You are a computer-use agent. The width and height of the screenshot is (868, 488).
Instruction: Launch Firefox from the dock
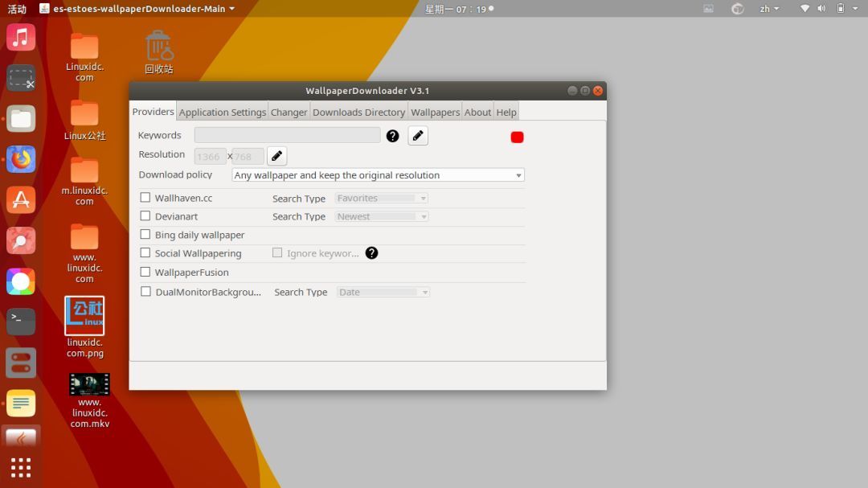pyautogui.click(x=21, y=159)
